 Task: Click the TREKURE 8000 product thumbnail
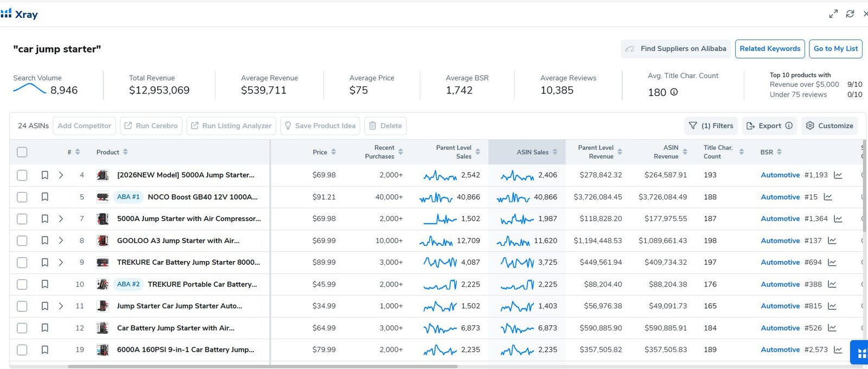[x=103, y=263]
